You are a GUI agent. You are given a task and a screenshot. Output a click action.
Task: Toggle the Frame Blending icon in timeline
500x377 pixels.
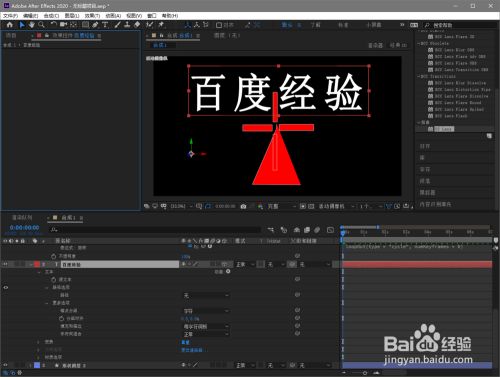(307, 230)
